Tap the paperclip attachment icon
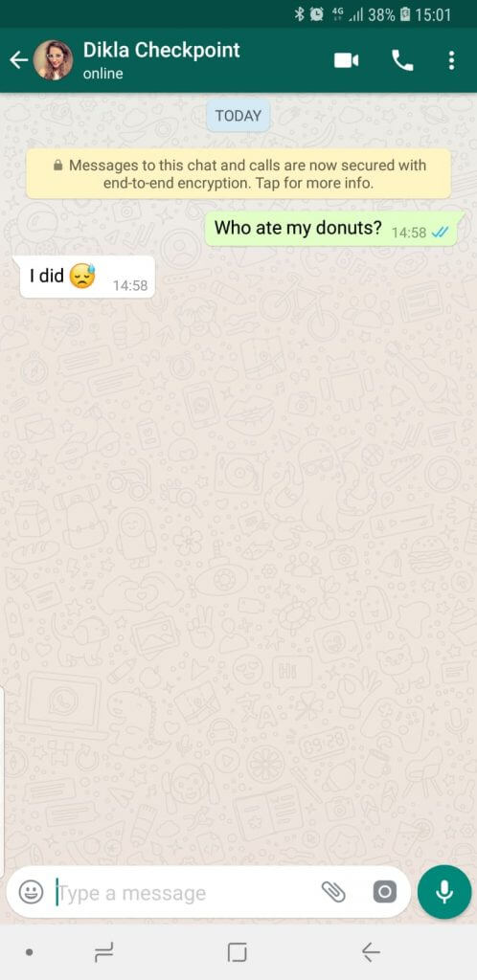 [333, 892]
